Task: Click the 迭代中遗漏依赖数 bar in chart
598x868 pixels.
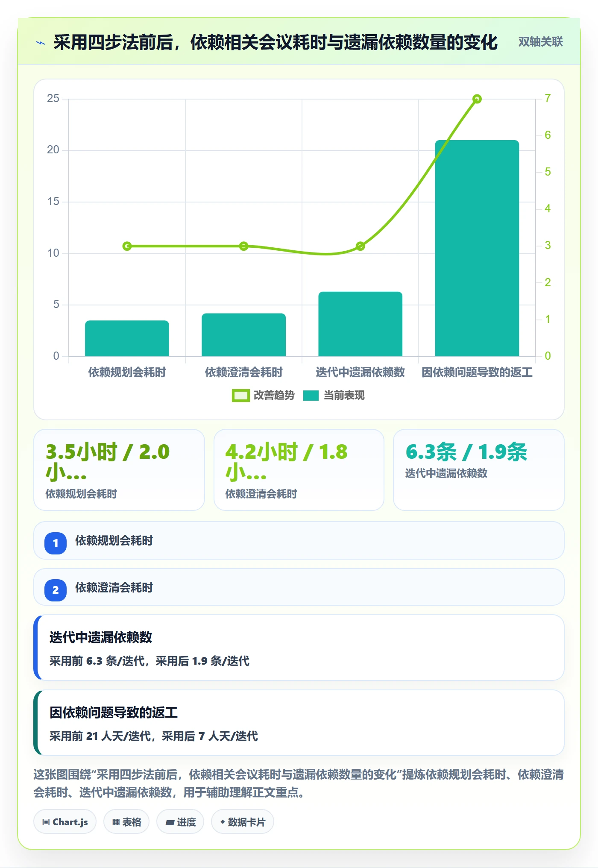Action: 360,324
